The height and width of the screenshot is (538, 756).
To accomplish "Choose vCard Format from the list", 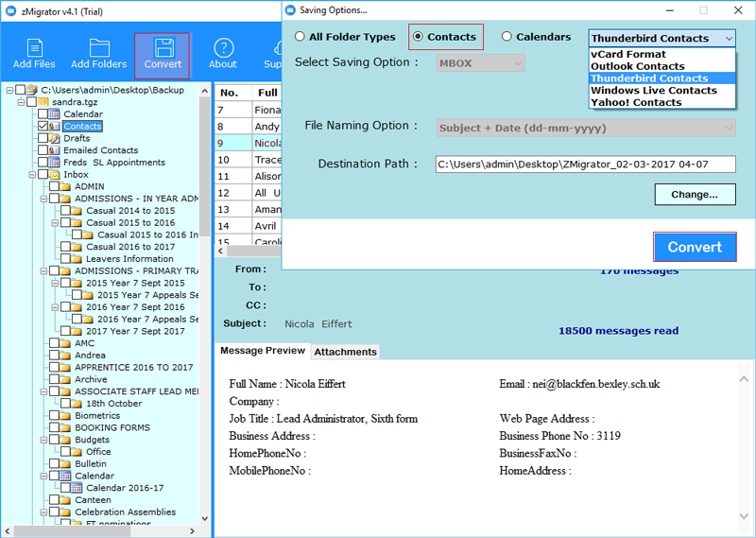I will coord(662,54).
